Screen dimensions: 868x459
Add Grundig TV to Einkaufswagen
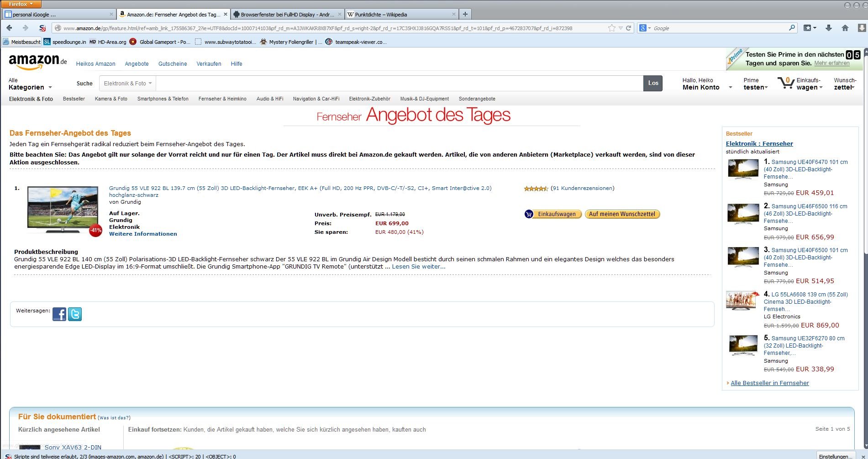553,214
